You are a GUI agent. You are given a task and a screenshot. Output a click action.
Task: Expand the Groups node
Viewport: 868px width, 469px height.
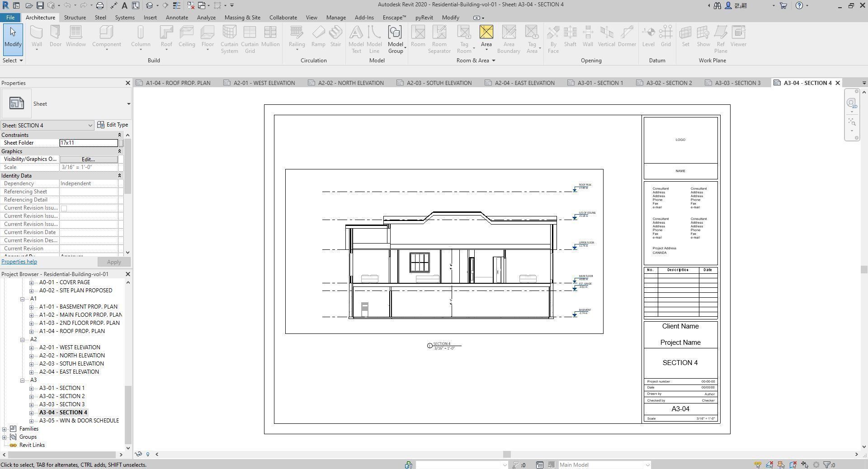[x=5, y=437]
